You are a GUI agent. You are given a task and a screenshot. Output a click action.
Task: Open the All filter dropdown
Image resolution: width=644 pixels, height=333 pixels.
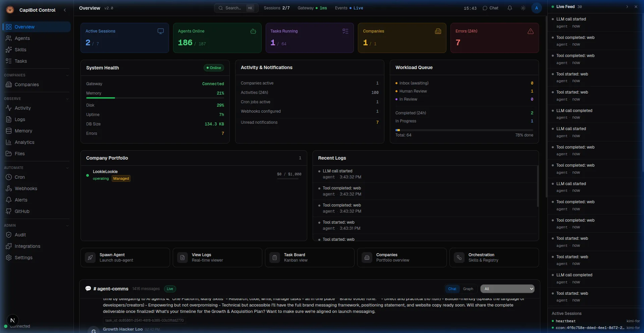(507, 289)
